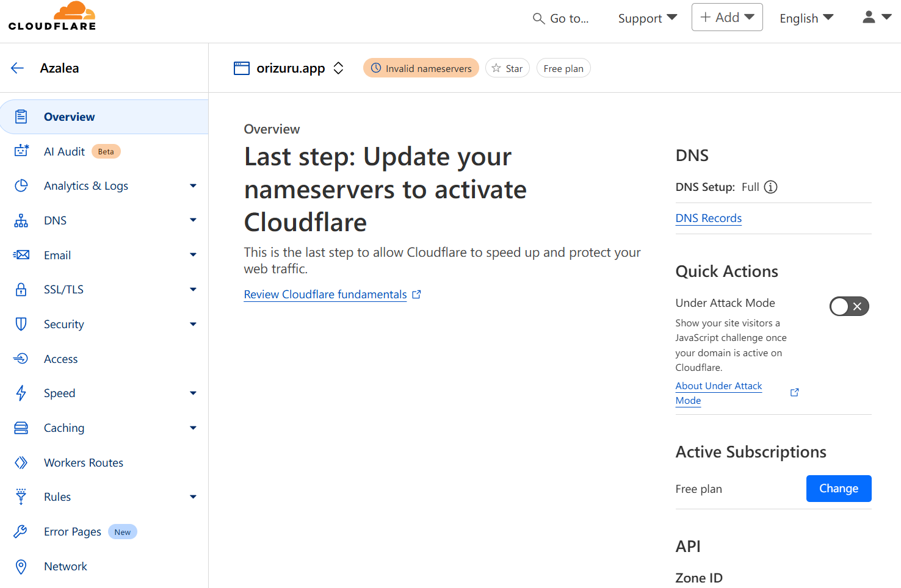Click the DNS network tree icon
The width and height of the screenshot is (901, 588).
point(21,221)
